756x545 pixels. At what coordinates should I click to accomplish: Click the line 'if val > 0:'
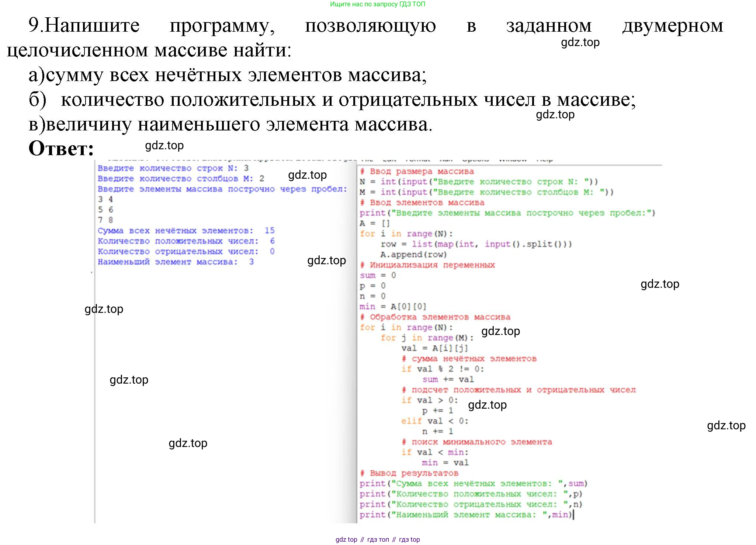pos(430,400)
